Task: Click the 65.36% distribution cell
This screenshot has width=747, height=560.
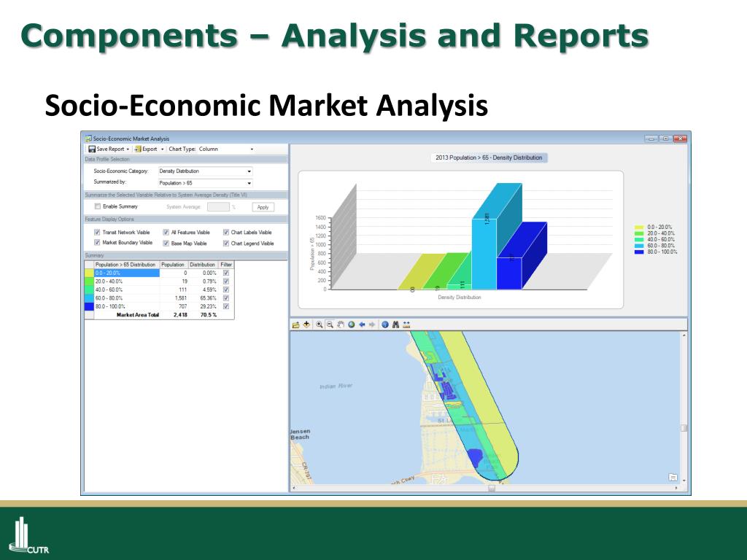Action: [204, 298]
